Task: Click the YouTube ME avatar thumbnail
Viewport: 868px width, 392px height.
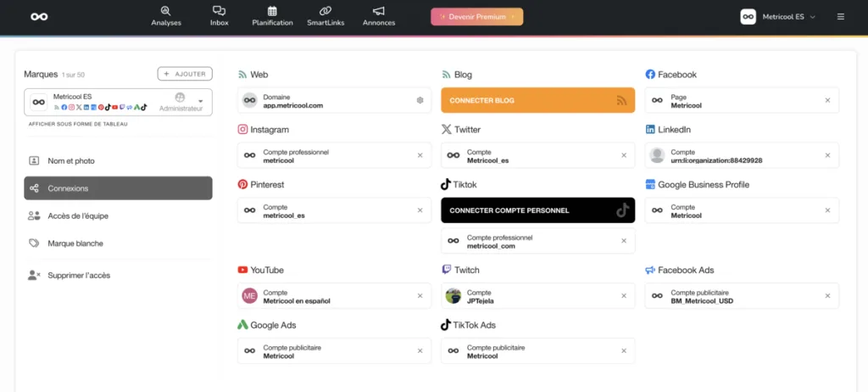Action: pyautogui.click(x=250, y=296)
